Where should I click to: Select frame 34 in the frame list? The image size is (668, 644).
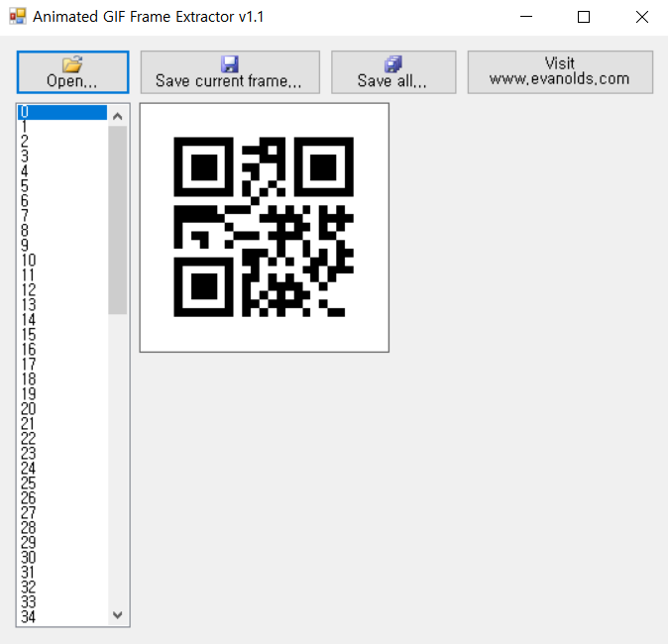62,617
